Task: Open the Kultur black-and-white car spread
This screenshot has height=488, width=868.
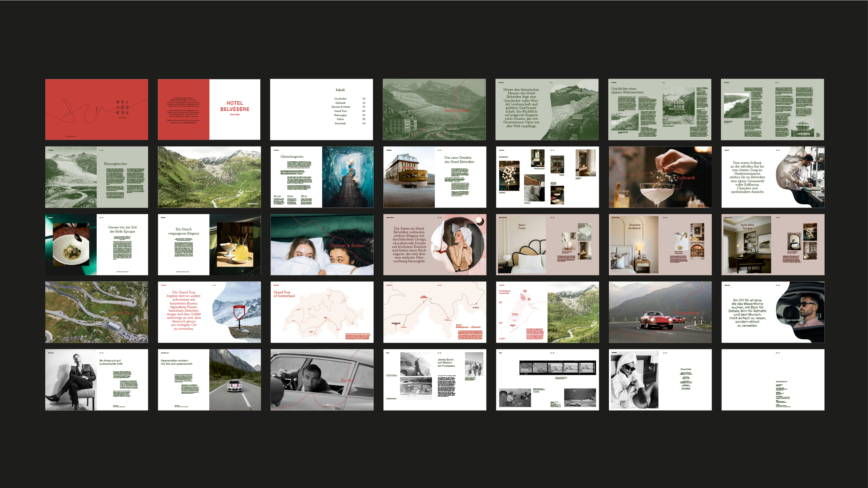Action: tap(322, 380)
